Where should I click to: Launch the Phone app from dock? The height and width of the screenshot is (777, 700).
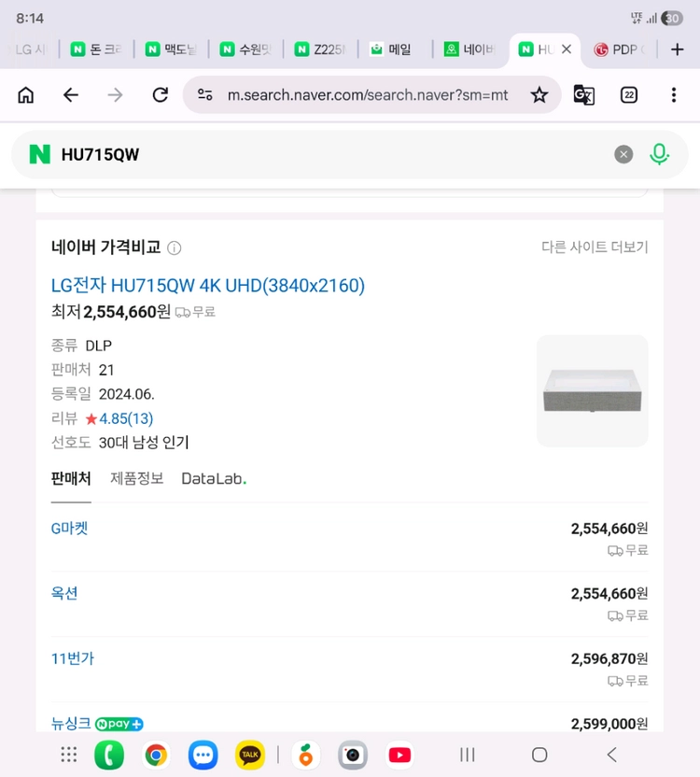click(x=109, y=755)
